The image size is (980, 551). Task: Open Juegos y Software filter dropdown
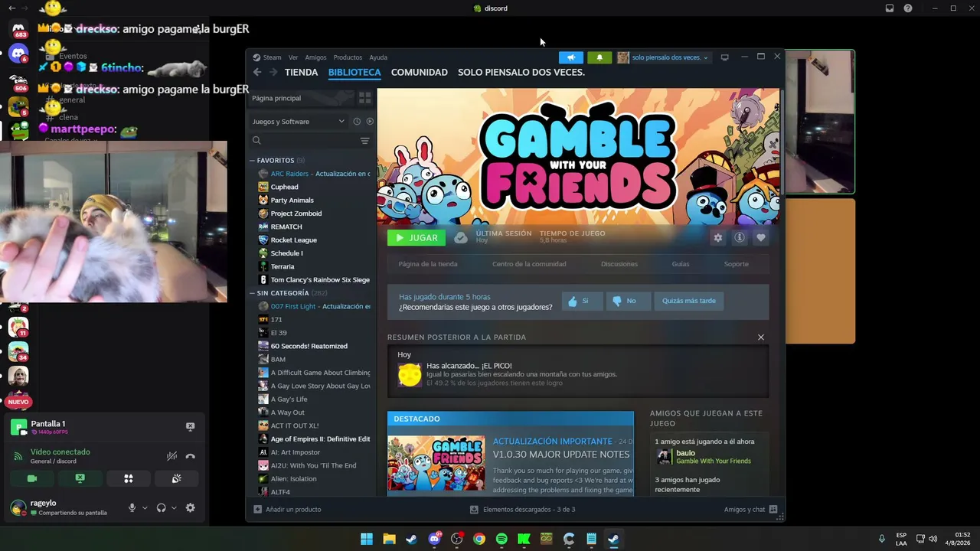point(299,122)
